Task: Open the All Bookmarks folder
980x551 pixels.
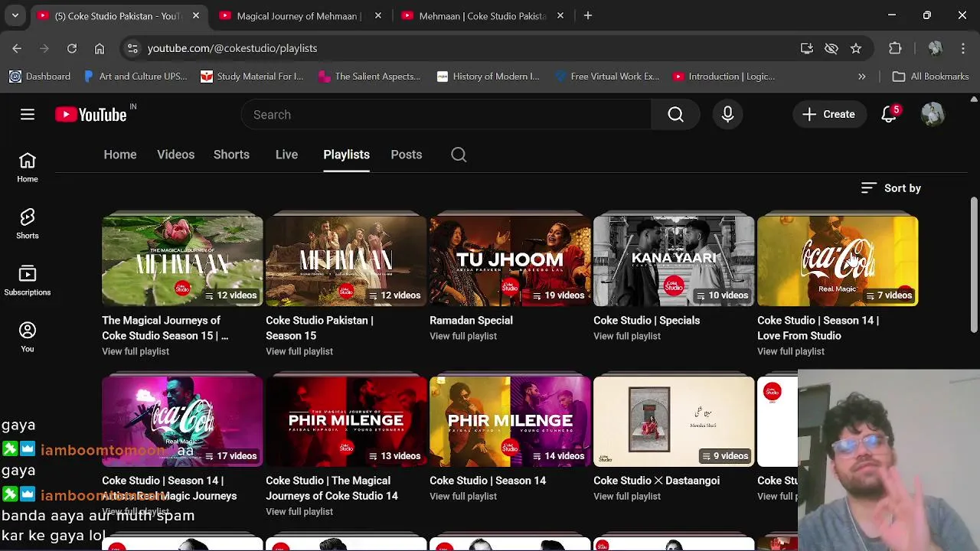Action: click(x=931, y=77)
